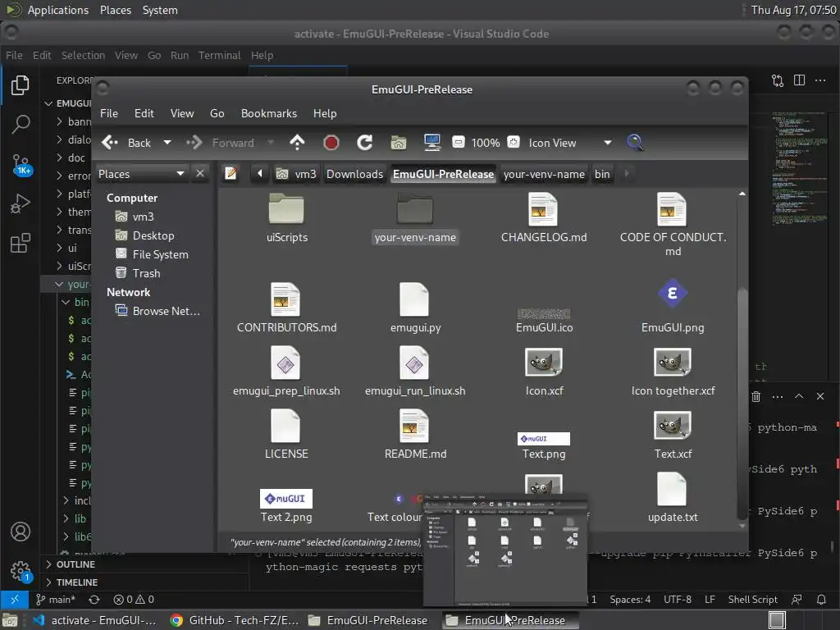The image size is (840, 630).
Task: Open the Applications menu in top panel
Action: pyautogui.click(x=58, y=10)
